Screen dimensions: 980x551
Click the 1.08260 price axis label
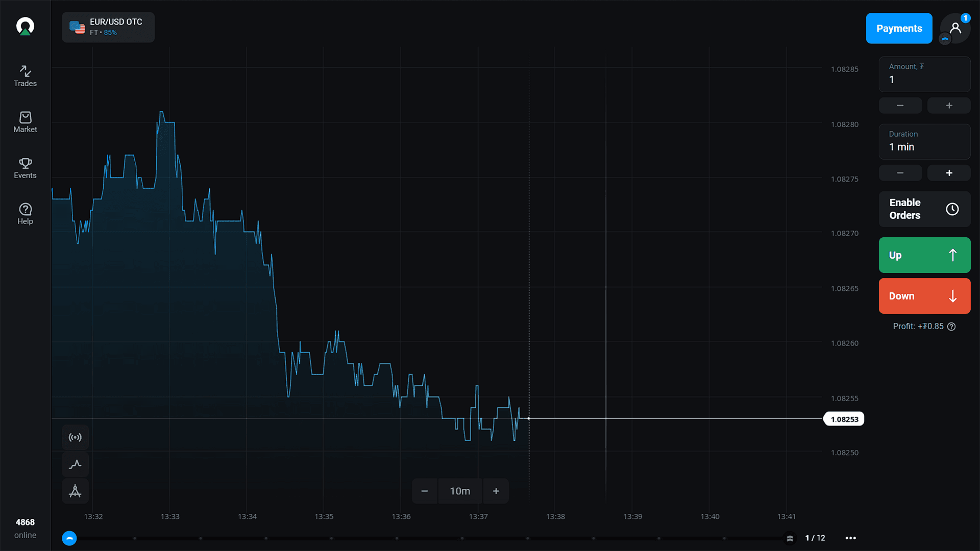[x=844, y=343]
